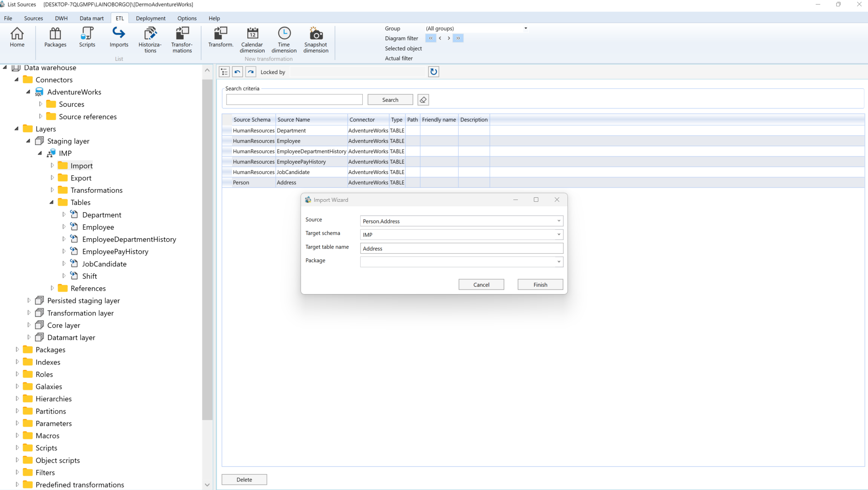This screenshot has width=868, height=490.
Task: Open the Options tab
Action: click(x=187, y=18)
